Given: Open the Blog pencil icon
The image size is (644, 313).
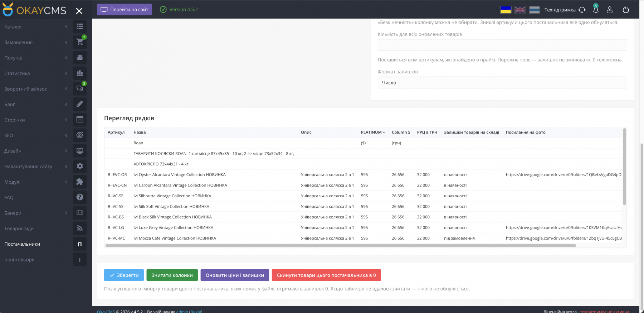Looking at the screenshot, I should point(80,104).
